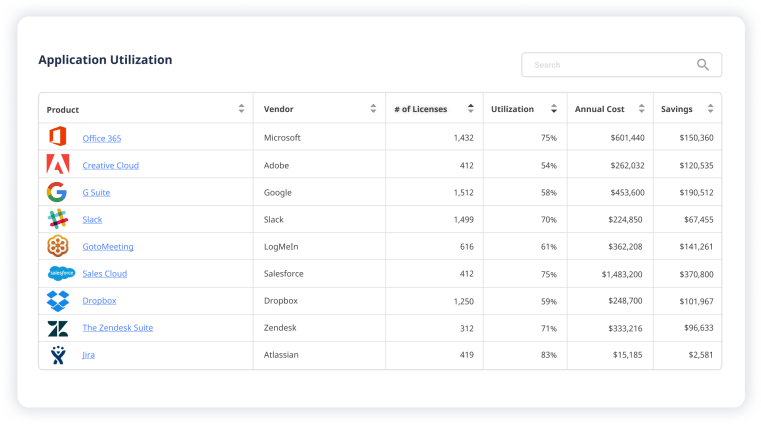761x424 pixels.
Task: Click the Google G Suite logo
Action: coord(57,192)
